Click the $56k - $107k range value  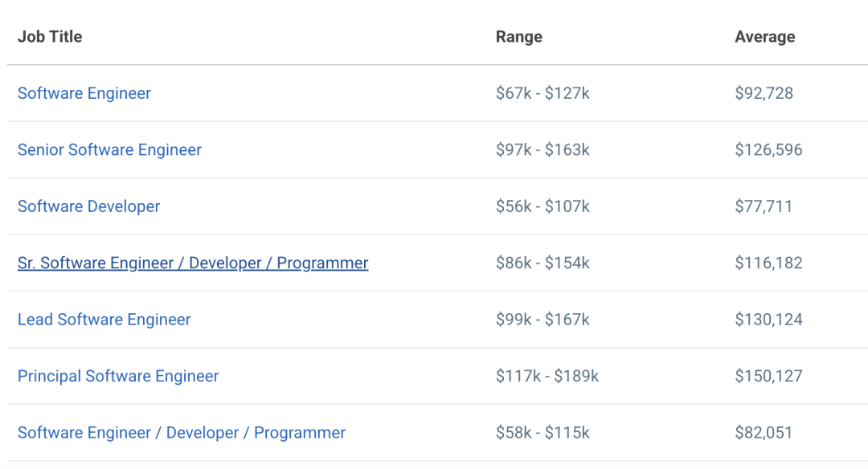[542, 206]
